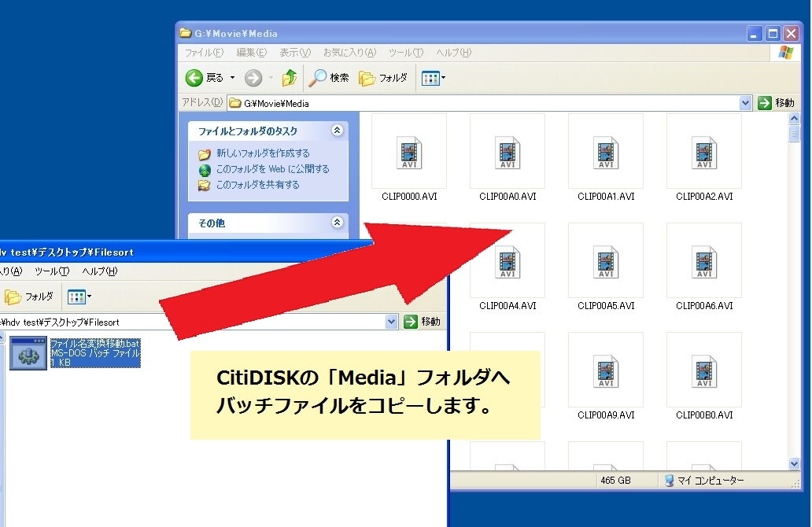Open ツール(T) menu in Media window
This screenshot has width=812, height=527.
pos(406,52)
